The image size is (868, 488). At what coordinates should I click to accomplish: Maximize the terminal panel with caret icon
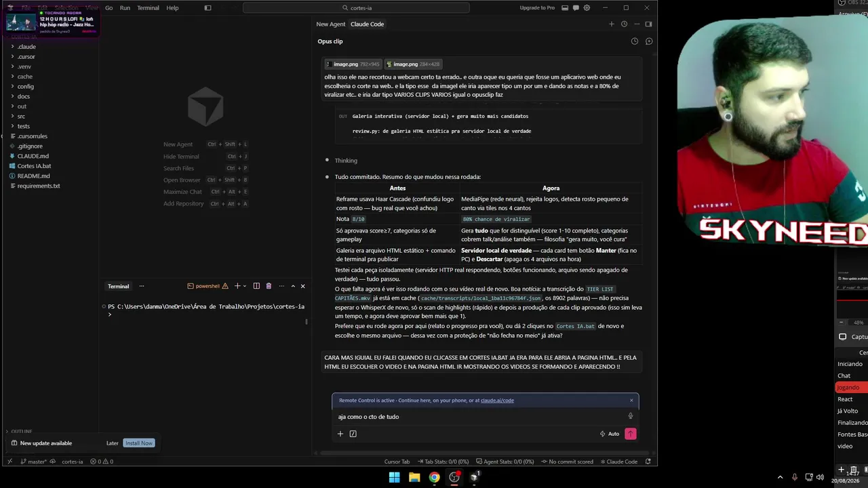pyautogui.click(x=293, y=286)
